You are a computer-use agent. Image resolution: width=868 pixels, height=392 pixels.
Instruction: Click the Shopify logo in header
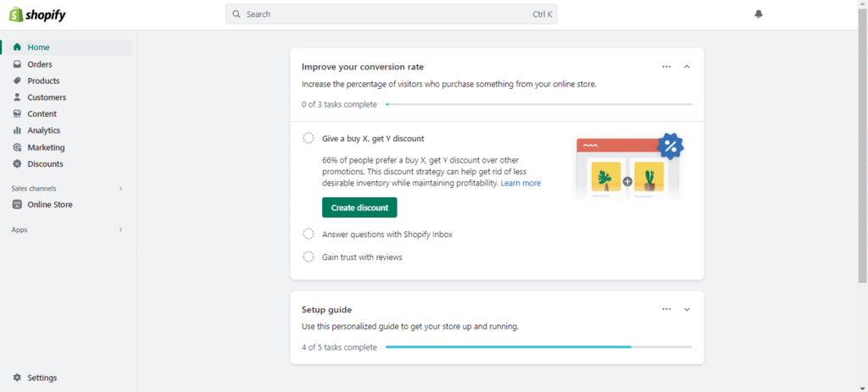tap(37, 14)
